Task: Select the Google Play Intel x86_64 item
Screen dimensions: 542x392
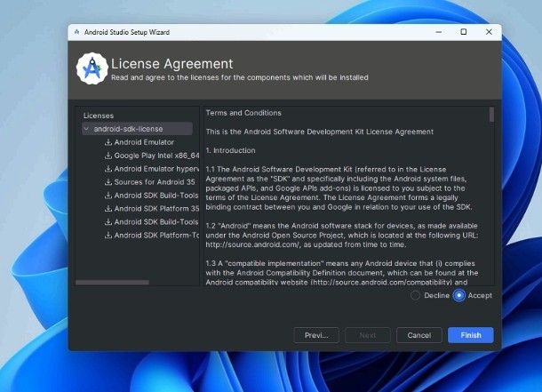Action: click(156, 156)
